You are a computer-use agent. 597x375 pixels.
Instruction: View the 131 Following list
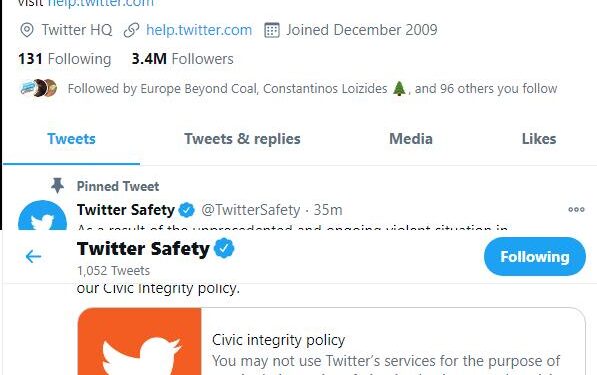click(x=65, y=59)
